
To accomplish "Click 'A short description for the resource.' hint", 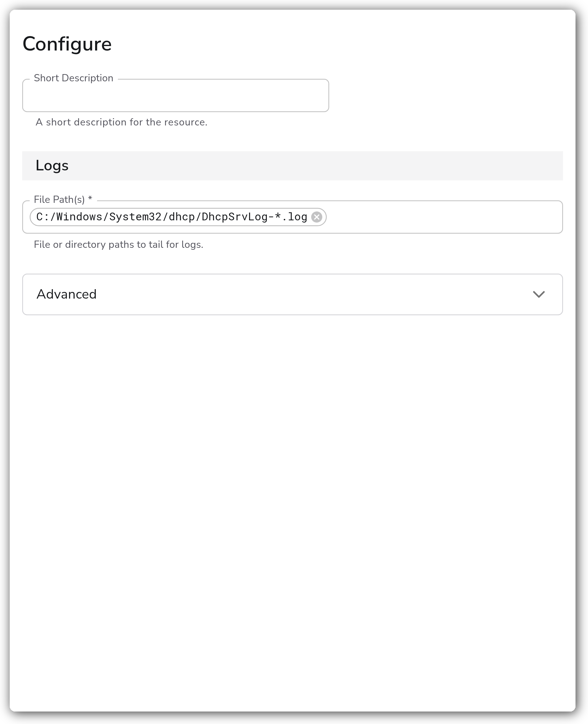I will coord(121,122).
